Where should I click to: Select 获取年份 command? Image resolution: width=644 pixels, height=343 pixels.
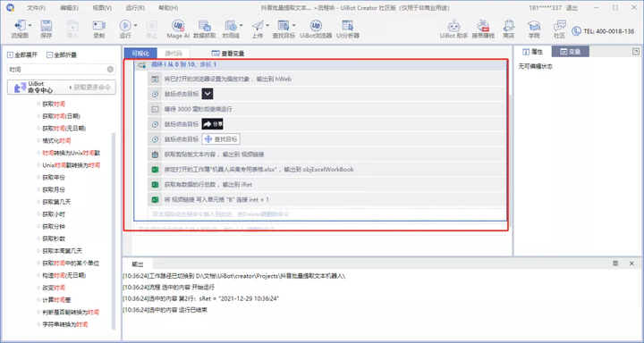tap(54, 177)
